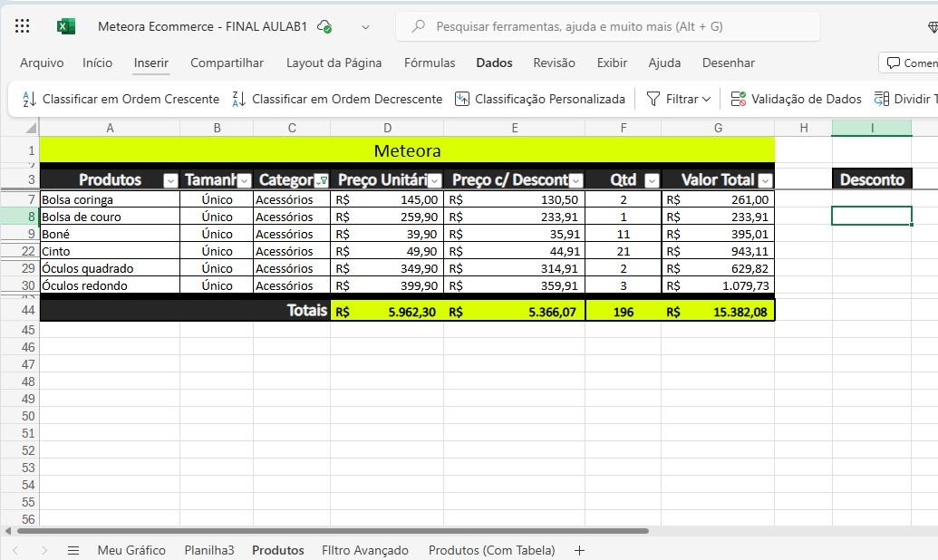Open Classificação Personalizada dialog
938x560 pixels.
coord(540,99)
